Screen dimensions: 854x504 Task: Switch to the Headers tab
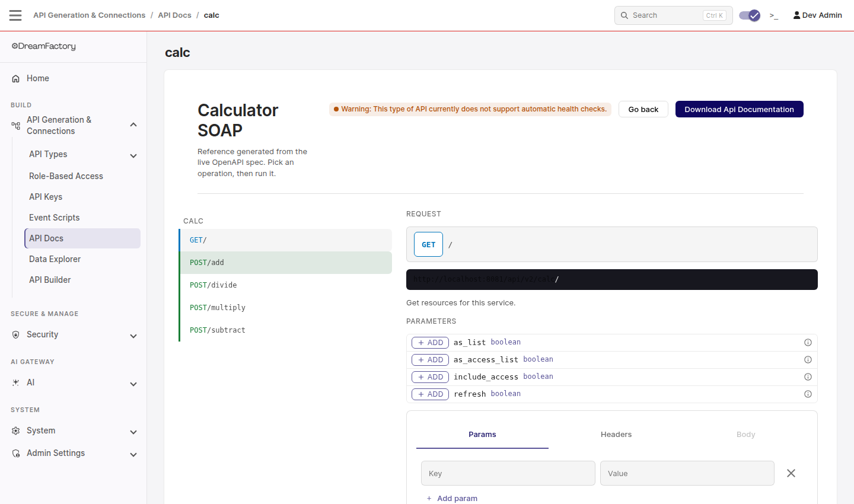(x=616, y=435)
